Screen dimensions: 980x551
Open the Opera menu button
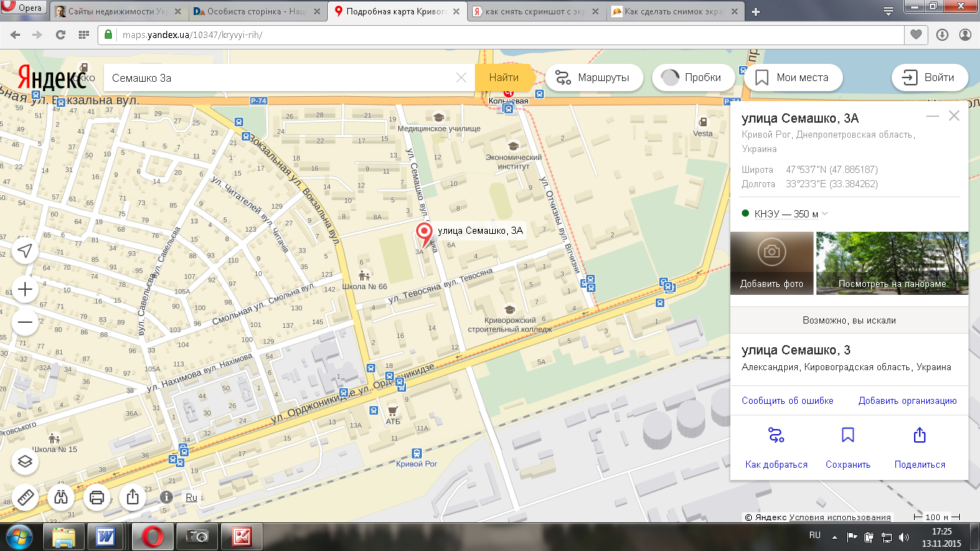click(23, 9)
